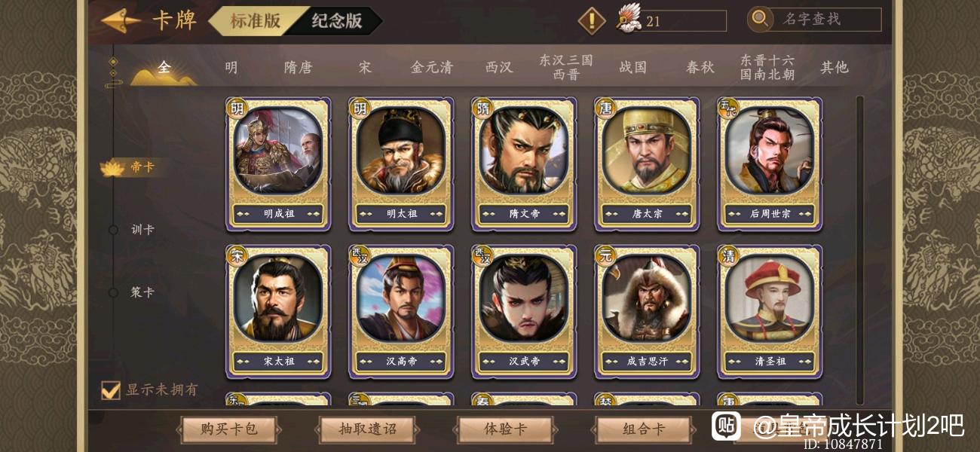Click the golden back arrow icon

(121, 21)
